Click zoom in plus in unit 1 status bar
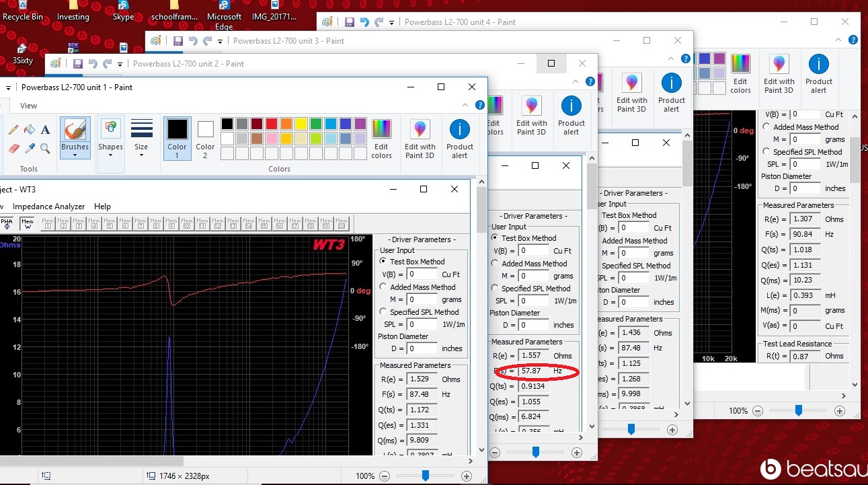Screen dimensions: 868x485 coord(467,476)
